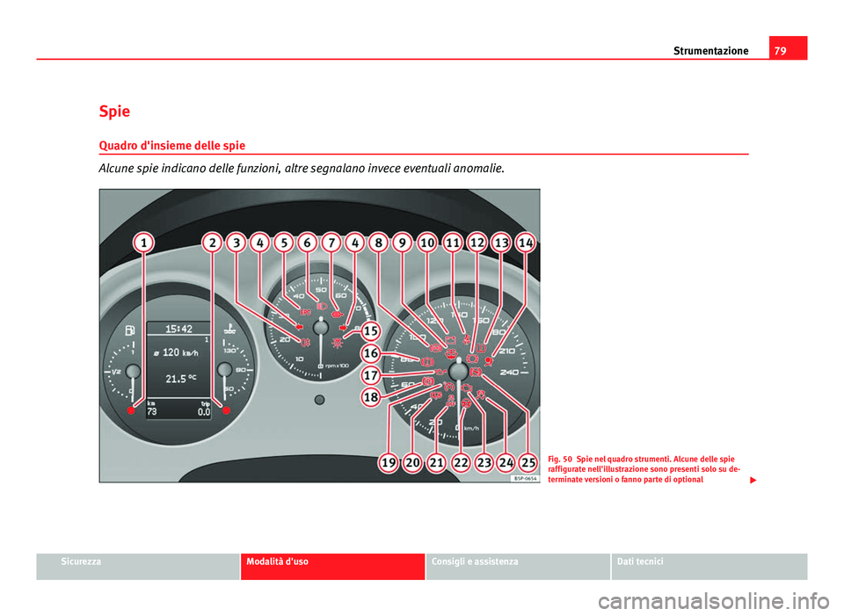Open the Sicurezza tab
This screenshot has width=844, height=616.
point(138,567)
